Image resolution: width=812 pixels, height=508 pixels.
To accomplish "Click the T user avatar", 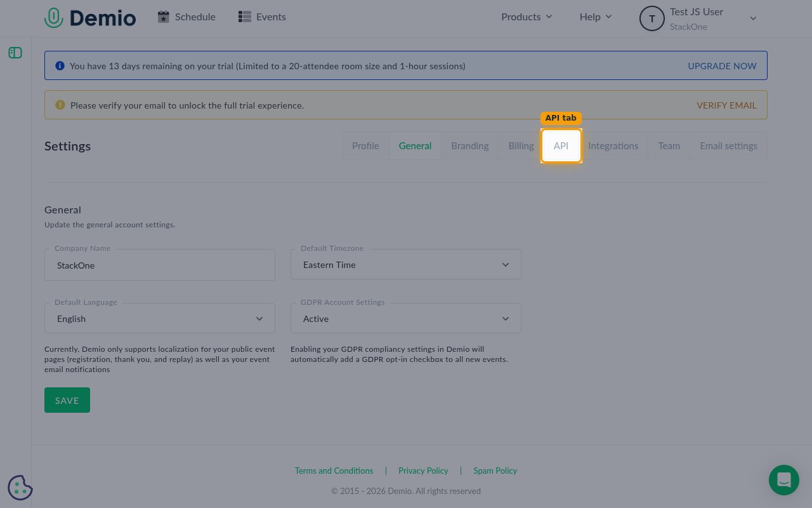I will click(x=652, y=18).
